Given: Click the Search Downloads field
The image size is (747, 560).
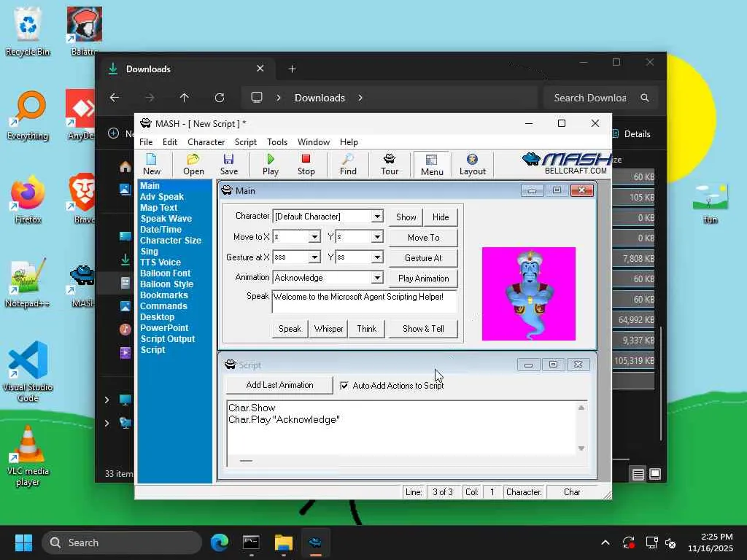Looking at the screenshot, I should [x=601, y=98].
